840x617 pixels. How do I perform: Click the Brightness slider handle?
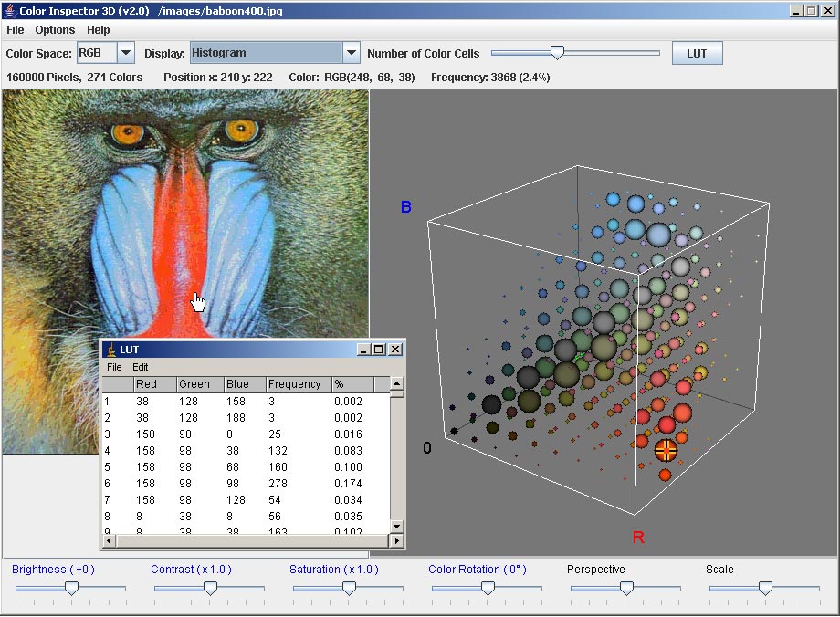71,589
